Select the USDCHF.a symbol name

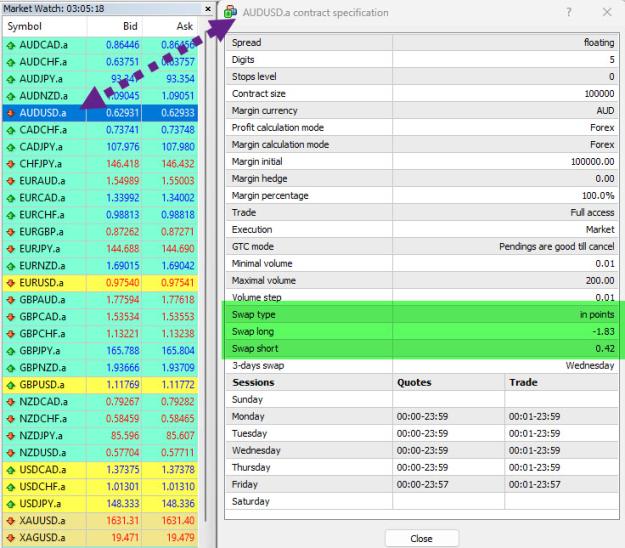42,487
